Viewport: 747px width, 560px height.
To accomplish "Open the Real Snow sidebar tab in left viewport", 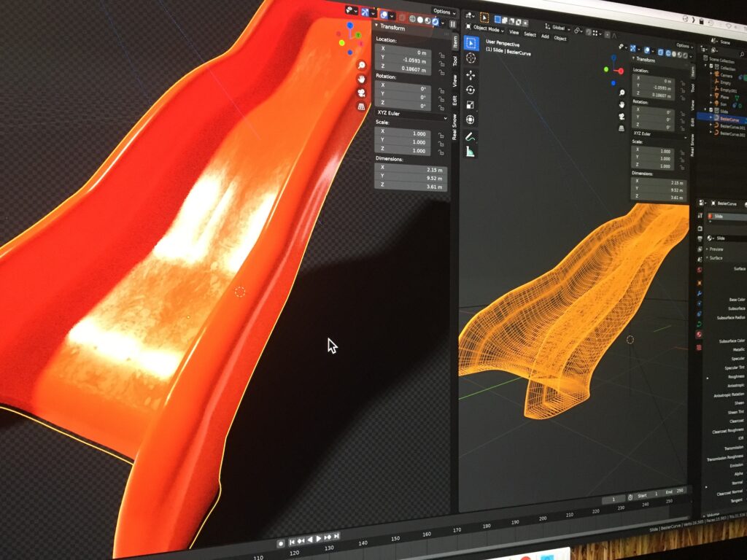I will 454,126.
